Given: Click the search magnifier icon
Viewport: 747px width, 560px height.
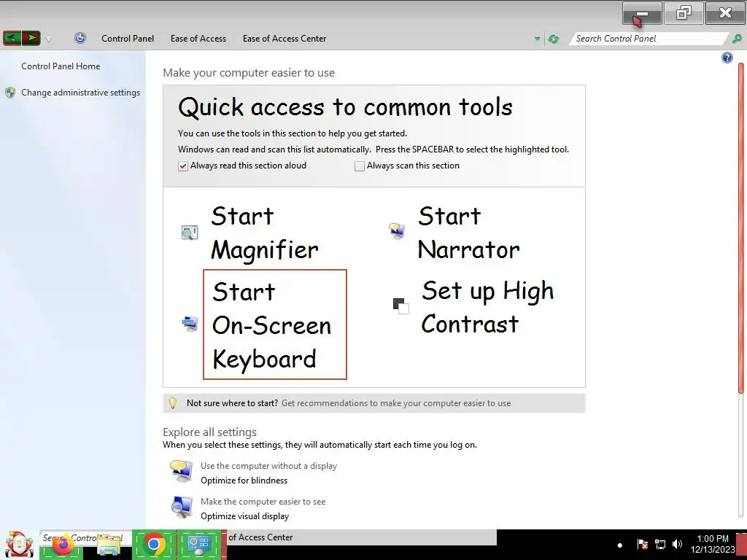Looking at the screenshot, I should (x=737, y=39).
